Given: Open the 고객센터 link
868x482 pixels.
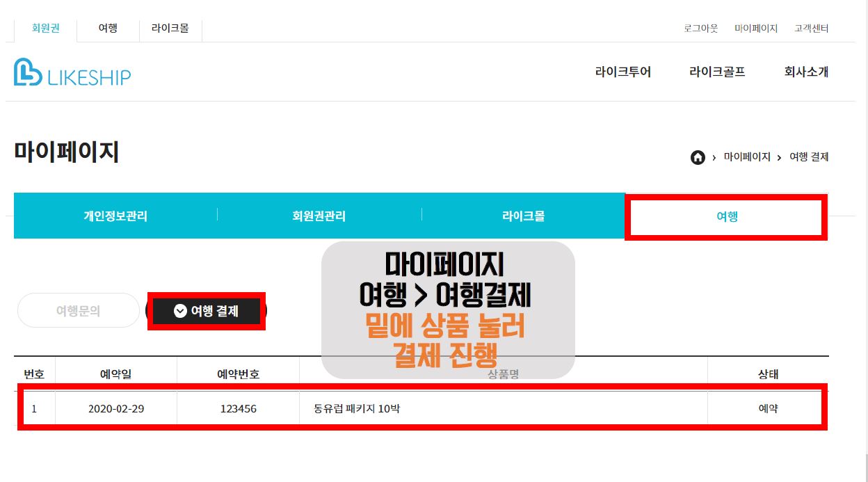Looking at the screenshot, I should click(812, 29).
